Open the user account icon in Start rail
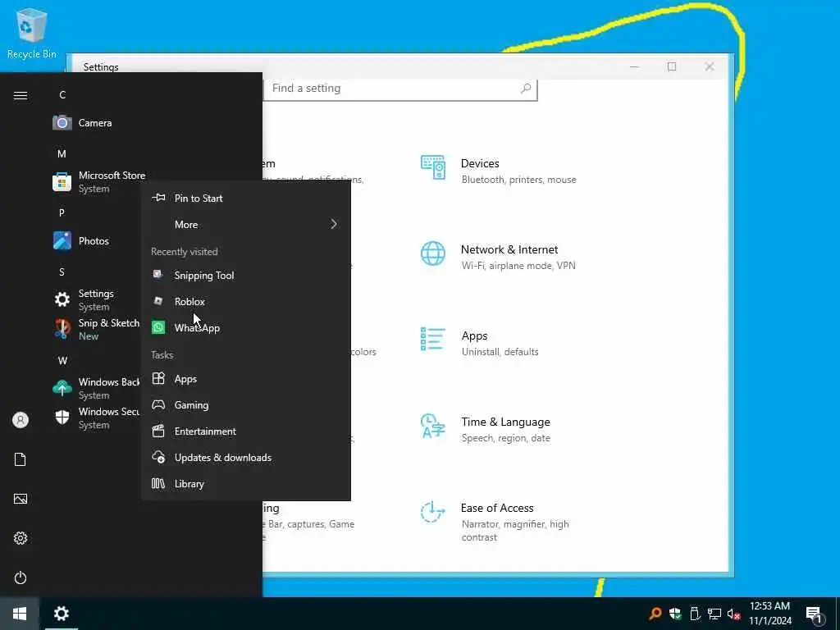The width and height of the screenshot is (840, 630). 21,420
